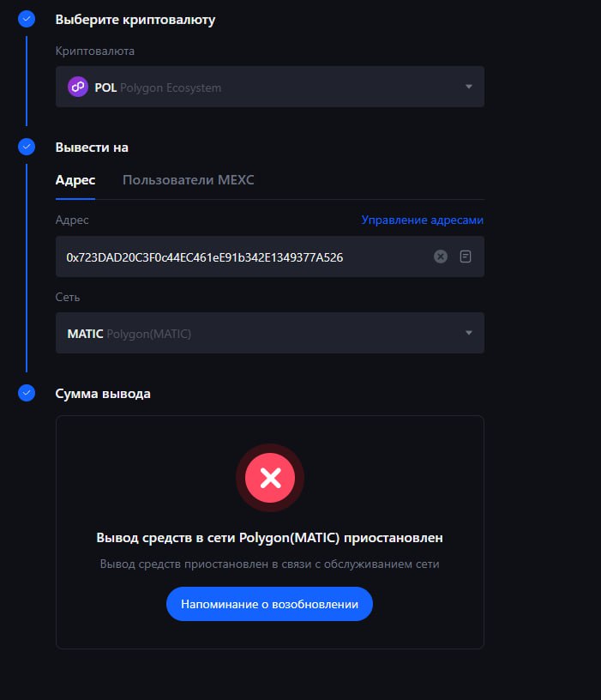Switch to 'Пользователи MEXC' tab
This screenshot has height=700, width=601.
click(x=189, y=180)
